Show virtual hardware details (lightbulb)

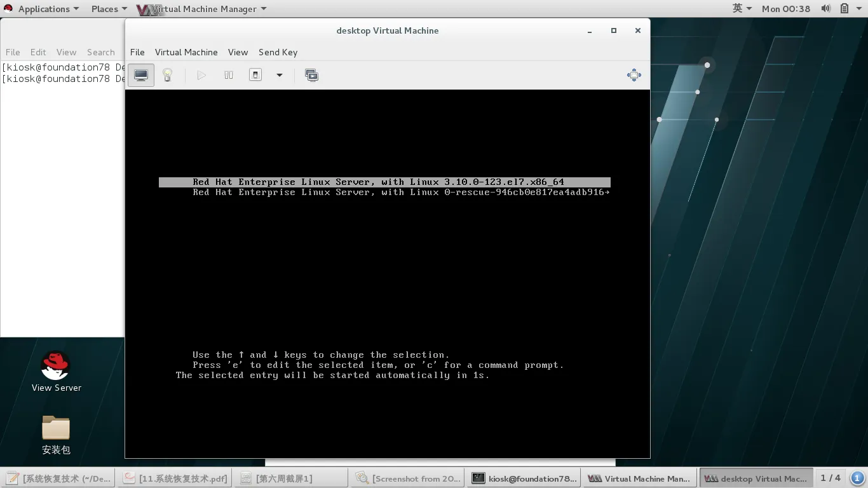[x=168, y=75]
